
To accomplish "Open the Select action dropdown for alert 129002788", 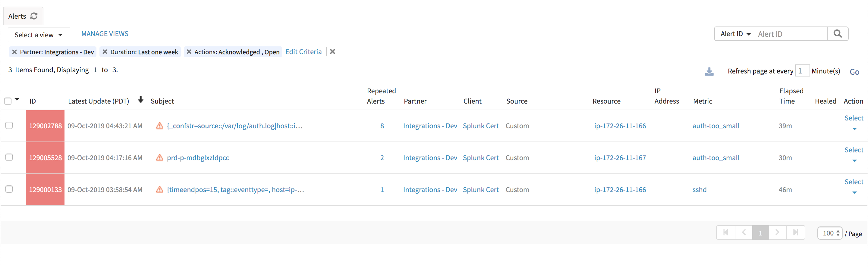I will (x=854, y=122).
